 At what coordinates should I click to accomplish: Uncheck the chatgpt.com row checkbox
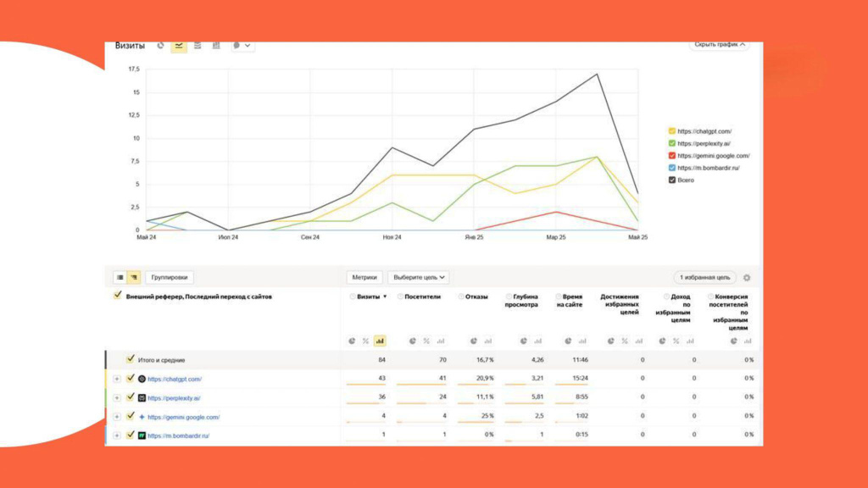[x=130, y=379]
